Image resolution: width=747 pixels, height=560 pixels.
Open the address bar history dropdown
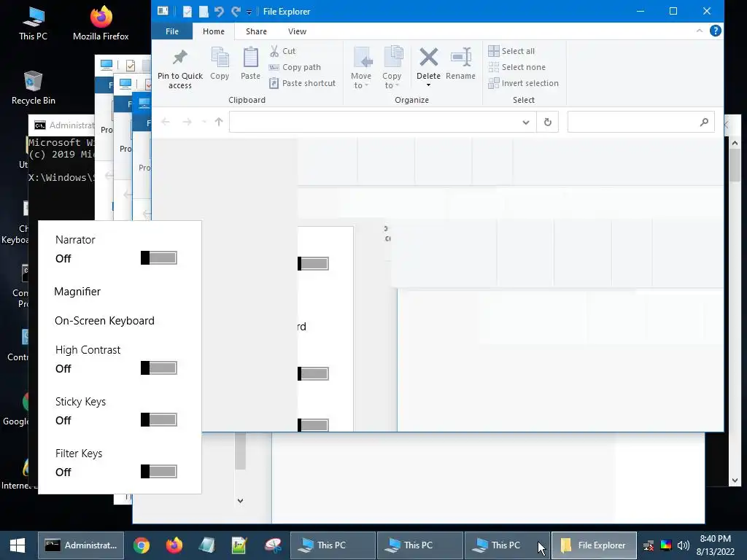[x=525, y=122]
